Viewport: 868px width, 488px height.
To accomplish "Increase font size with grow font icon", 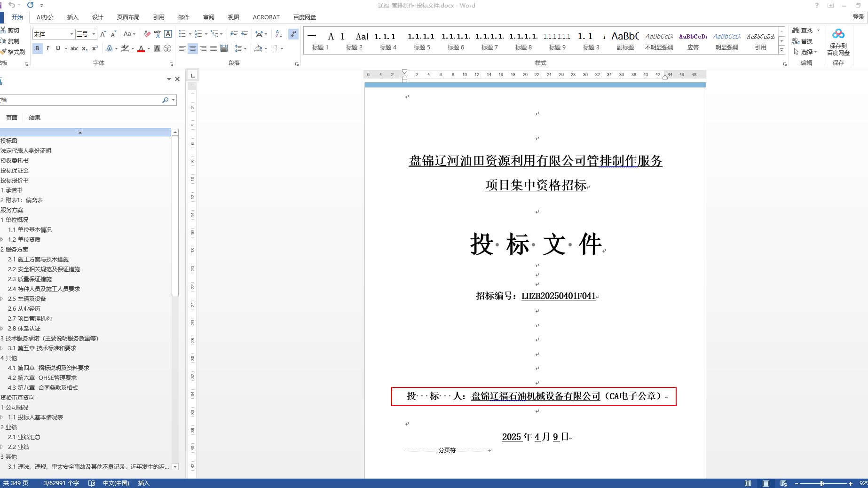I will 103,34.
